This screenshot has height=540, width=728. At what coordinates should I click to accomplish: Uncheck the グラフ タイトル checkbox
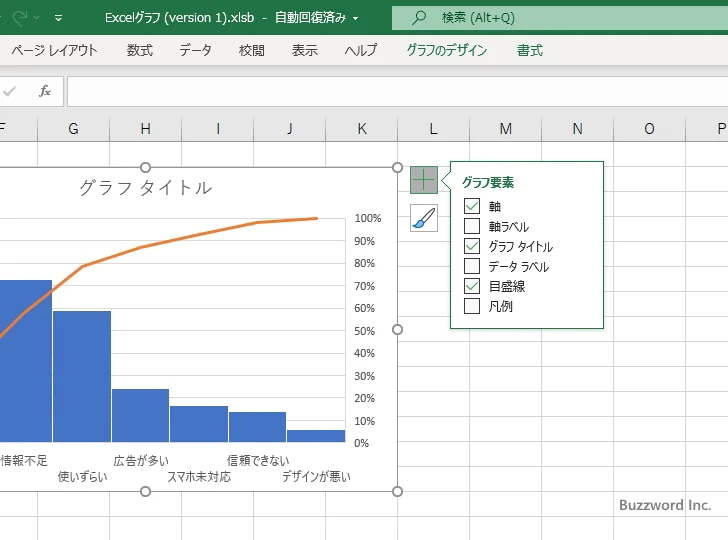pyautogui.click(x=472, y=246)
